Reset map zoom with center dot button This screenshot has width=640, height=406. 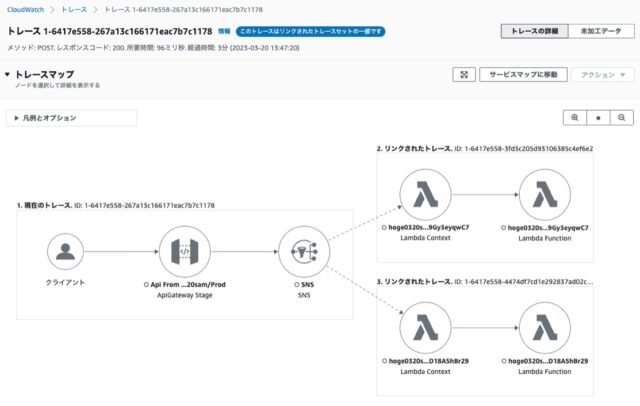point(598,117)
